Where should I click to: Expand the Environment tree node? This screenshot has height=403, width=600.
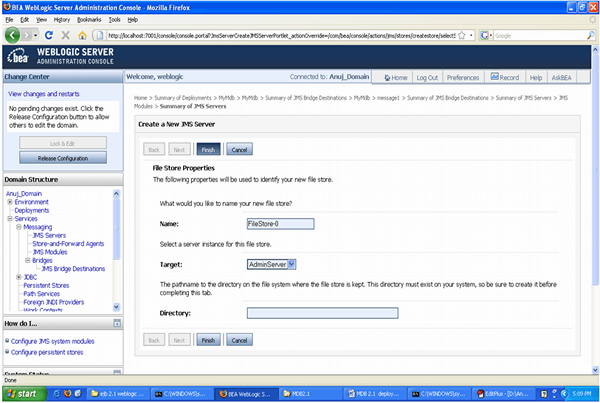(9, 202)
